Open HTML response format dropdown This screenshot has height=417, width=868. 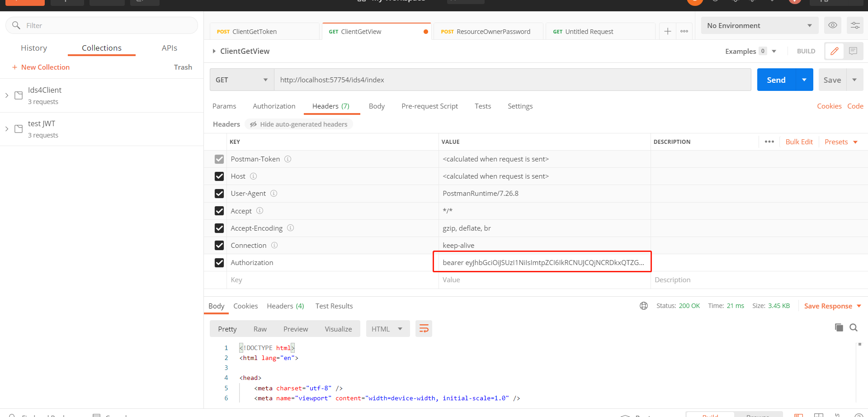pos(387,329)
